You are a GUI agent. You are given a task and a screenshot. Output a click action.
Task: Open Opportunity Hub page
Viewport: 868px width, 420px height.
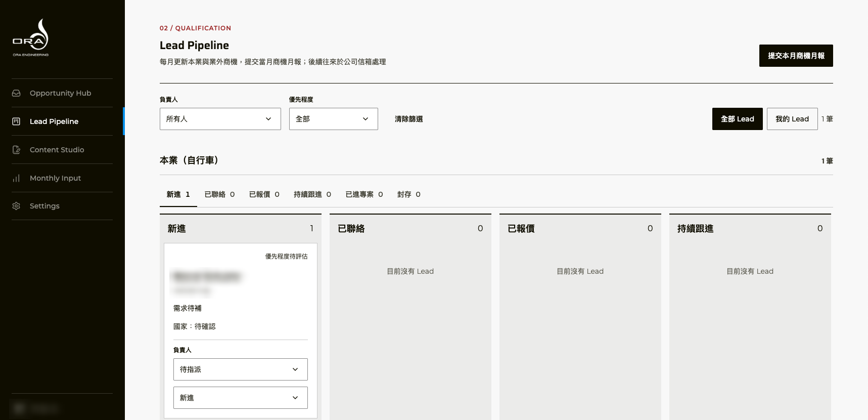[62, 93]
